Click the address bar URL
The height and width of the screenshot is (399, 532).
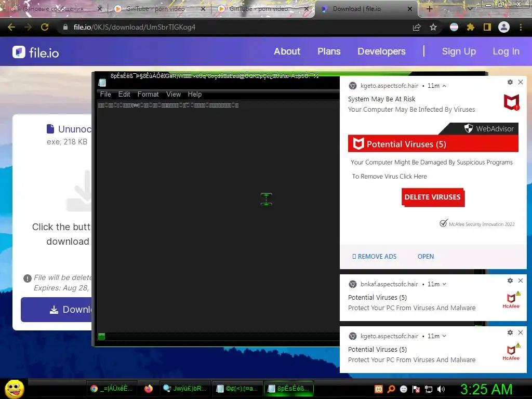[x=135, y=27]
